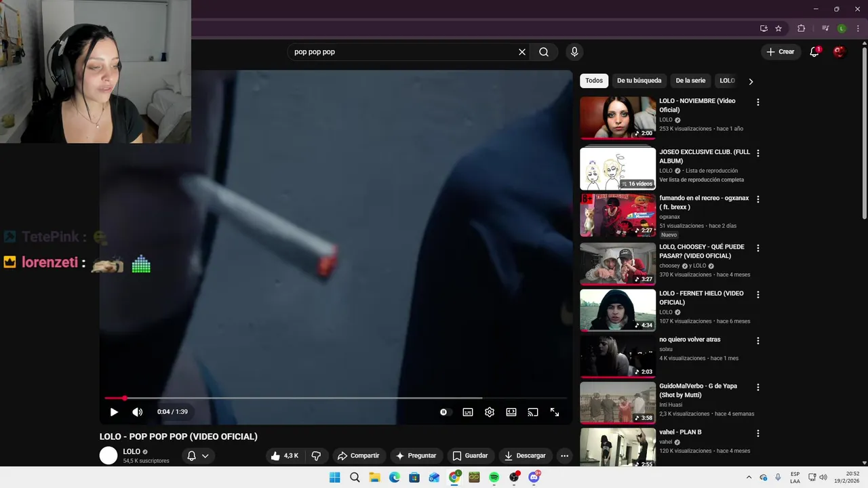Select the De la serie chip
Image resolution: width=868 pixels, height=488 pixels.
pos(690,81)
